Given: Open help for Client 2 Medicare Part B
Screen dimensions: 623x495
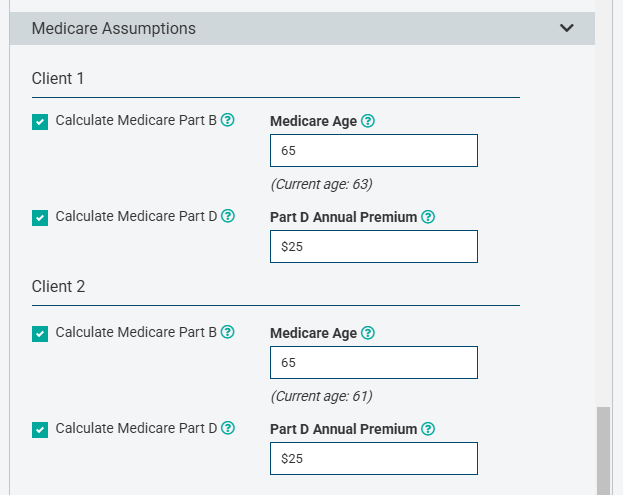Looking at the screenshot, I should pyautogui.click(x=228, y=332).
